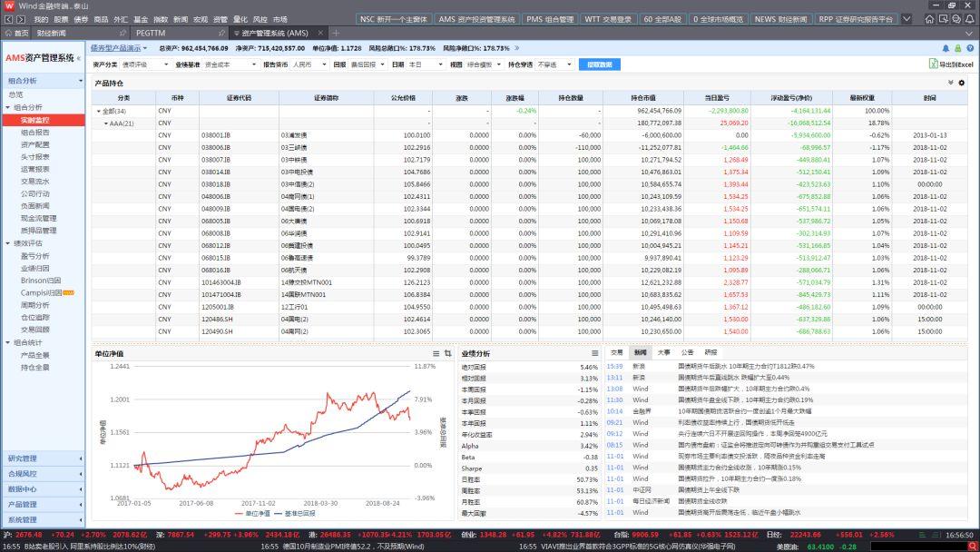Collapse the AAA(21) rating group
The width and height of the screenshot is (980, 552).
(x=105, y=123)
